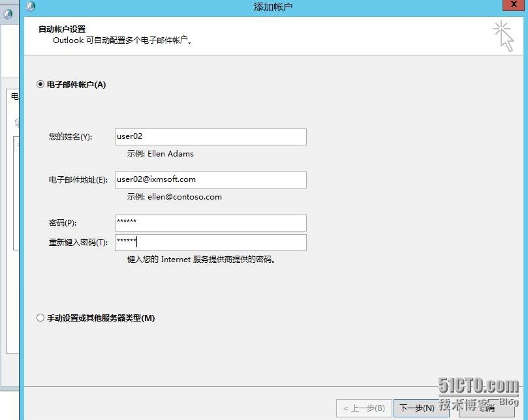Click the background window's title bar icon
The height and width of the screenshot is (420, 528).
[x=7, y=14]
